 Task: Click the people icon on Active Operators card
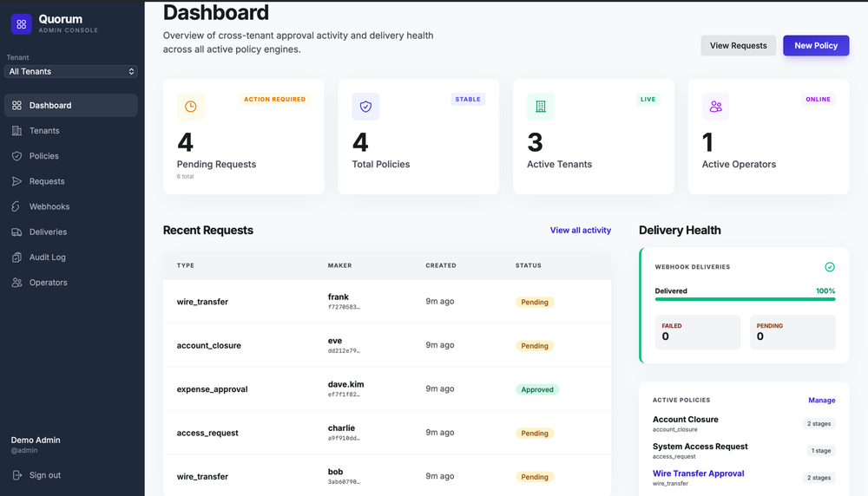point(716,107)
